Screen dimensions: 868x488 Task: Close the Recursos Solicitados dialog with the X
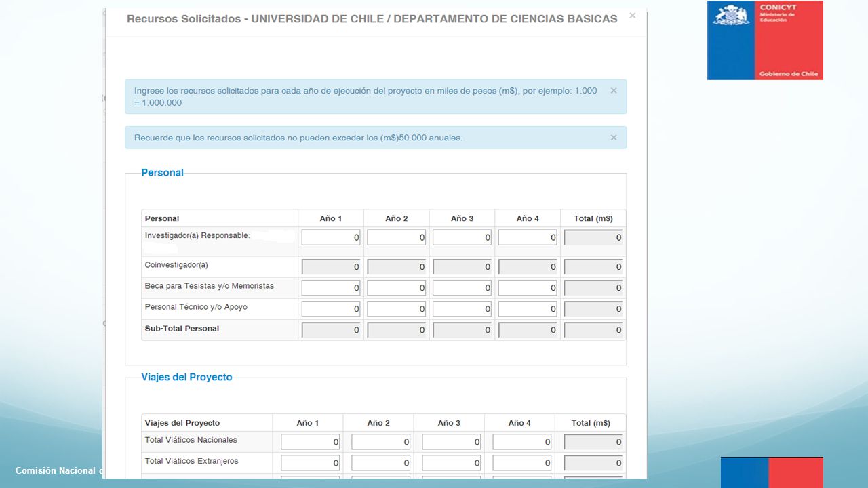pos(632,15)
